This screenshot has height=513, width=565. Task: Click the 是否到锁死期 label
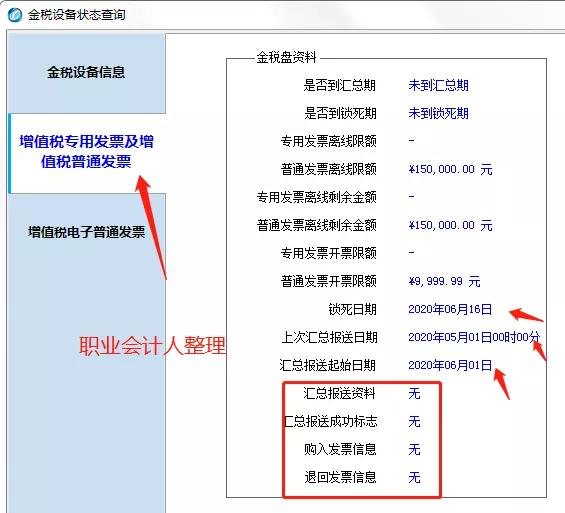340,113
